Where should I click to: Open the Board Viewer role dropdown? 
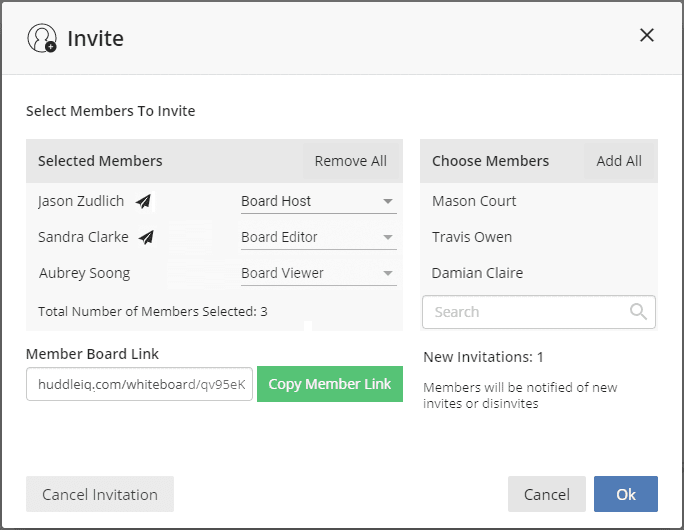pyautogui.click(x=318, y=273)
